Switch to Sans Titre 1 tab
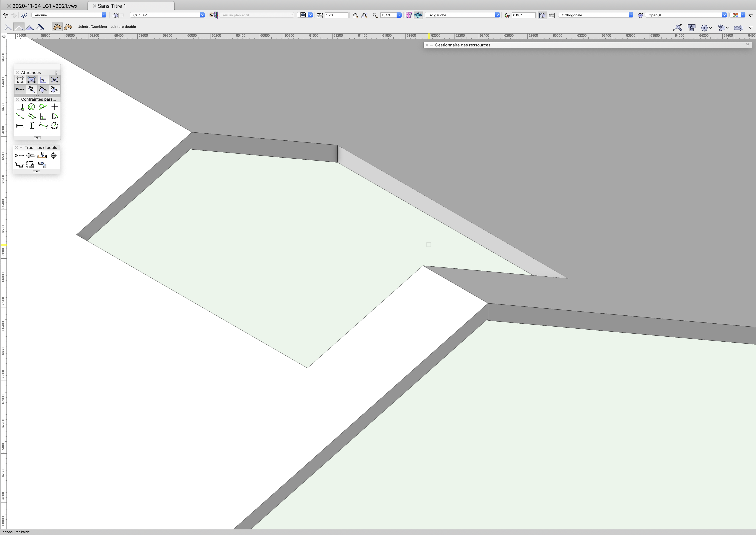 click(112, 6)
